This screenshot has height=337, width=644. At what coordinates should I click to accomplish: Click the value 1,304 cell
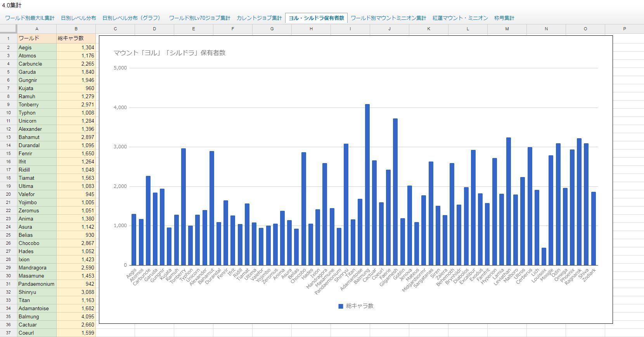(76, 47)
